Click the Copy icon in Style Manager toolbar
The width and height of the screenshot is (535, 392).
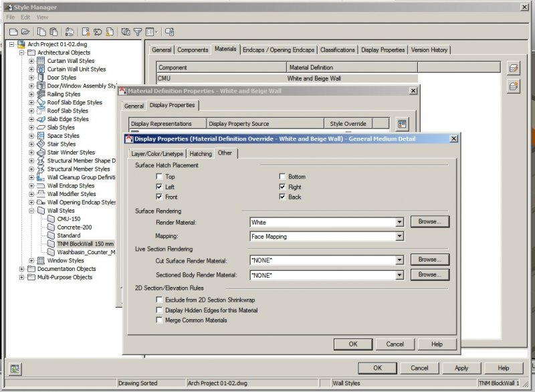(42, 31)
